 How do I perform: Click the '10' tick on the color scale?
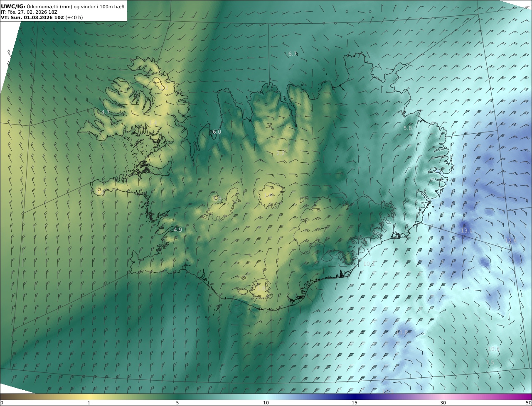(x=266, y=403)
